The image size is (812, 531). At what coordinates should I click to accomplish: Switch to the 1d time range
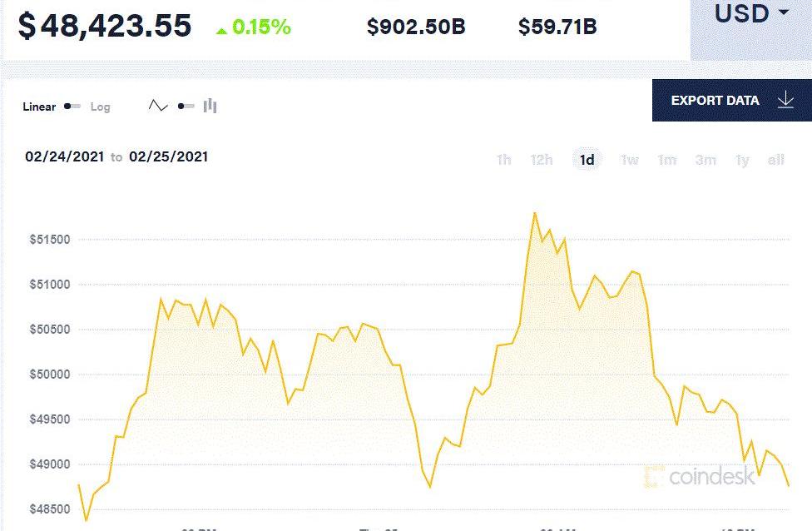point(587,160)
